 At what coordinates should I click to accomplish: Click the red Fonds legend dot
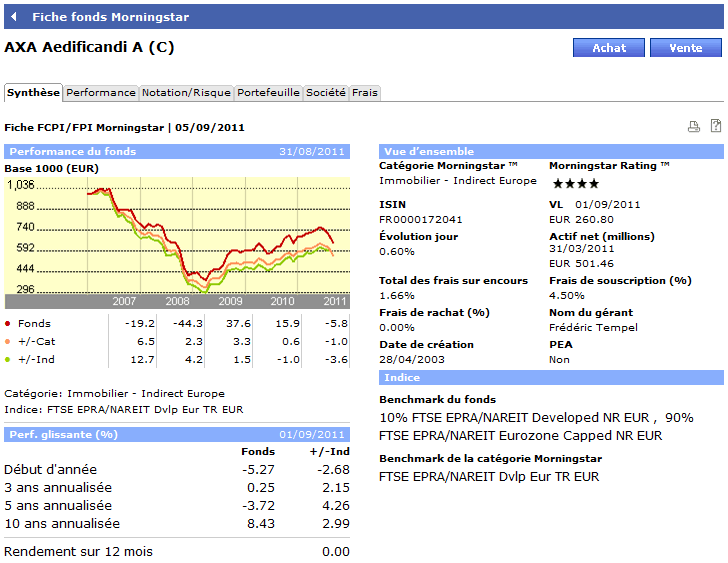point(7,324)
